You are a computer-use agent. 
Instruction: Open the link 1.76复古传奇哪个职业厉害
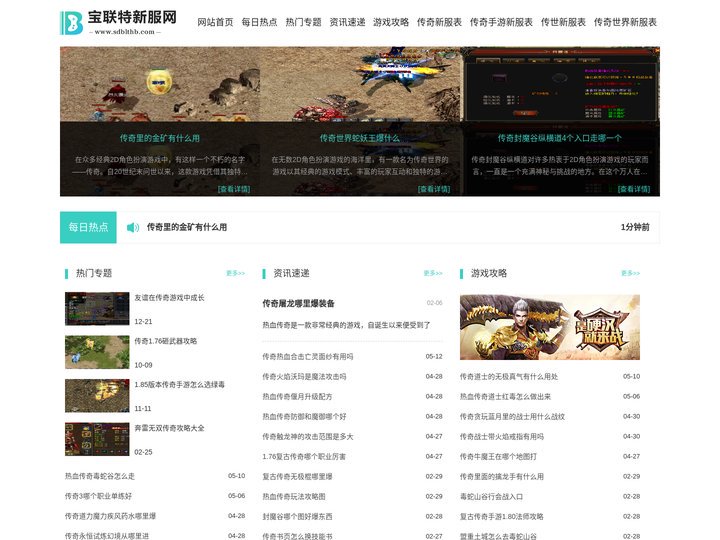pyautogui.click(x=304, y=457)
